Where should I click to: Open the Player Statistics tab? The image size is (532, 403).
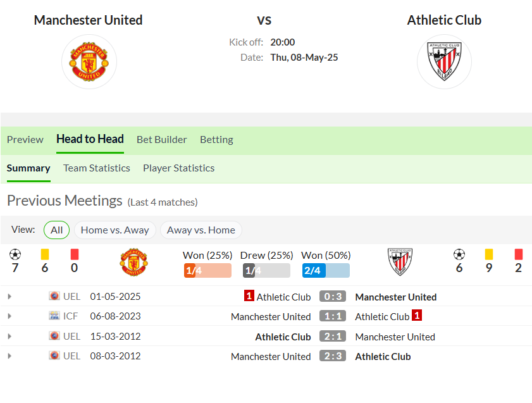coord(179,168)
